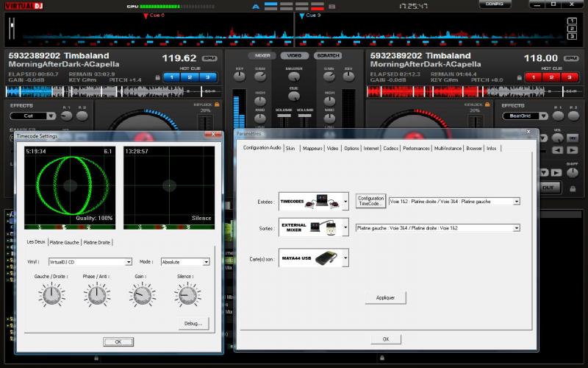Adjust the Silence knob in Timecode Settings

pos(187,295)
